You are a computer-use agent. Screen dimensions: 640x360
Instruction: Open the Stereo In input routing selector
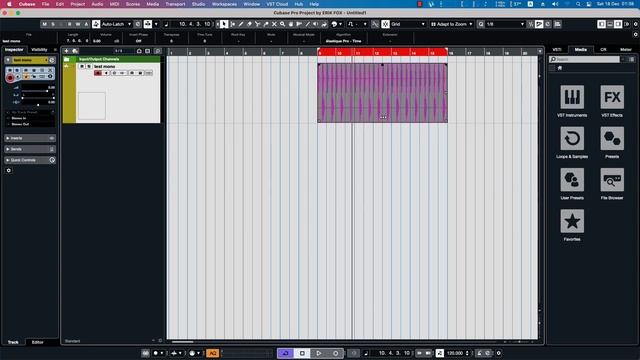(31, 118)
